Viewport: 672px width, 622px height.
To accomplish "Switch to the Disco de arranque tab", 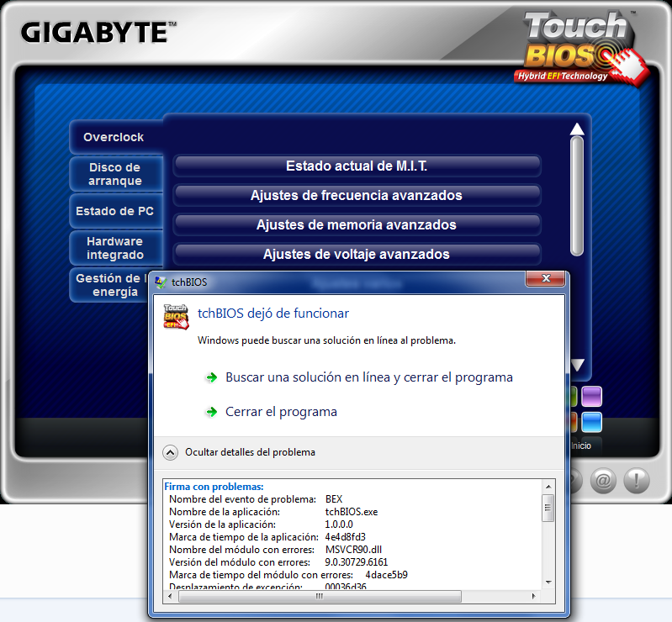I will tap(115, 174).
